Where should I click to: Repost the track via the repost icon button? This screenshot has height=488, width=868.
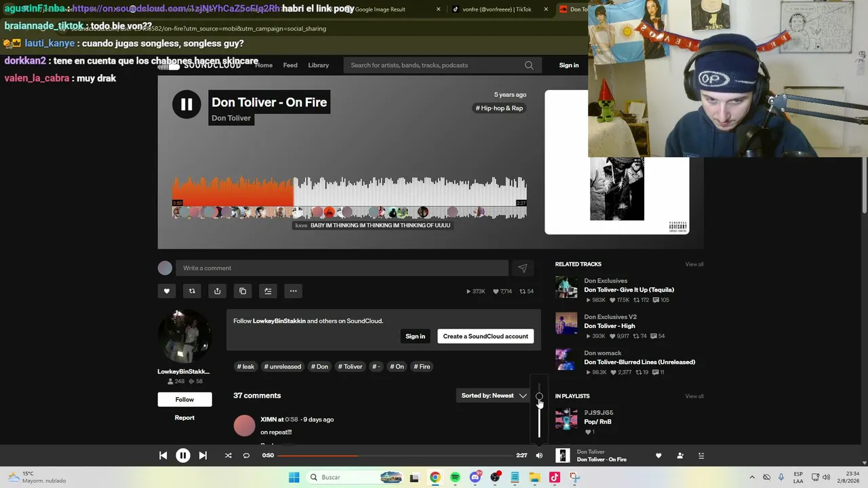192,291
